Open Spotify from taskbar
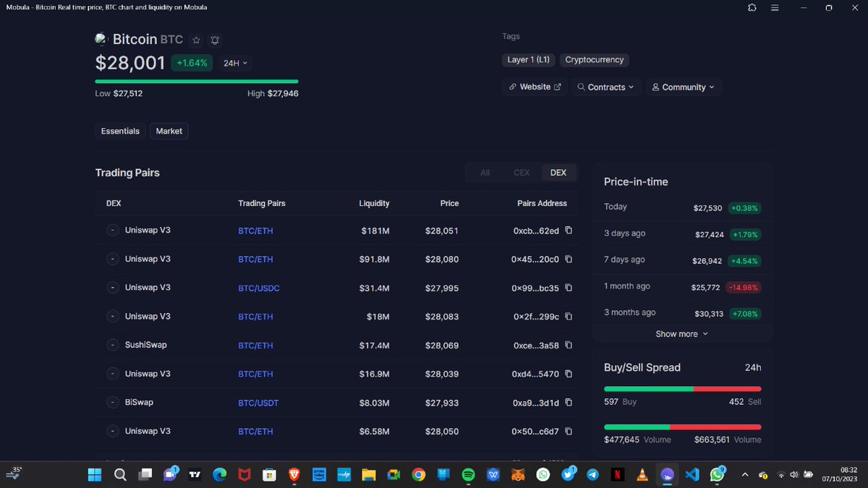Screen dimensions: 868x488 click(468, 474)
